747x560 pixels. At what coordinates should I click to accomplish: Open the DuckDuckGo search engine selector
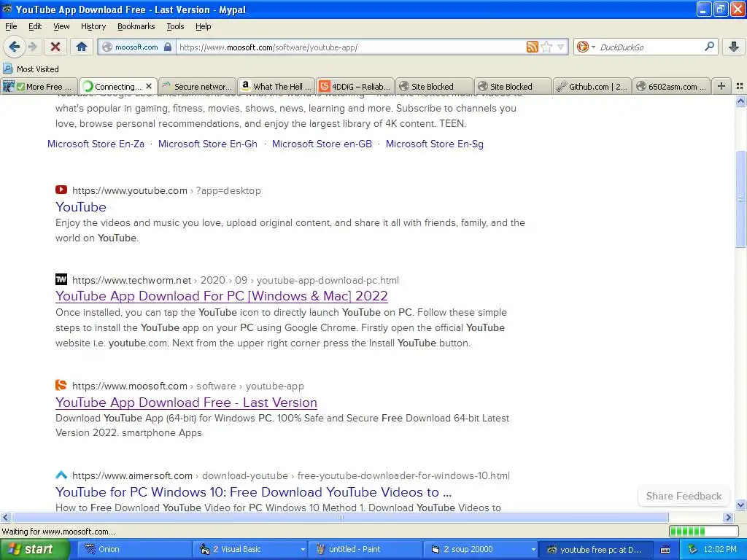pyautogui.click(x=586, y=47)
